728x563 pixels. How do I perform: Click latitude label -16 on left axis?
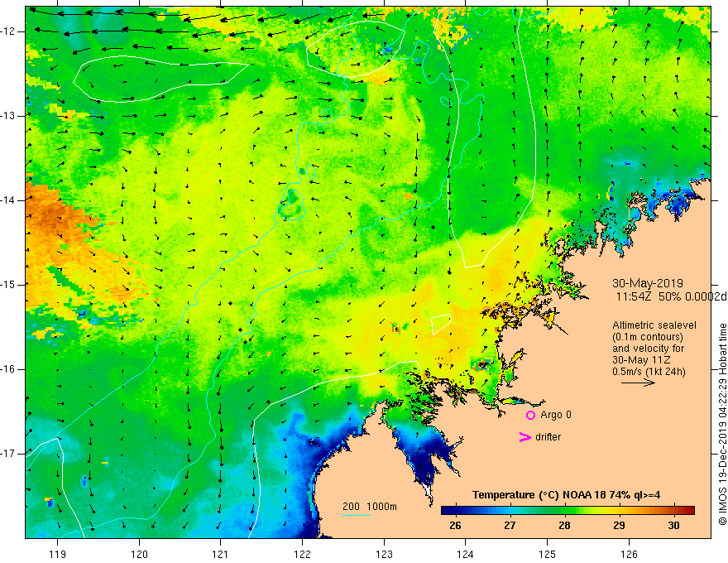click(9, 369)
